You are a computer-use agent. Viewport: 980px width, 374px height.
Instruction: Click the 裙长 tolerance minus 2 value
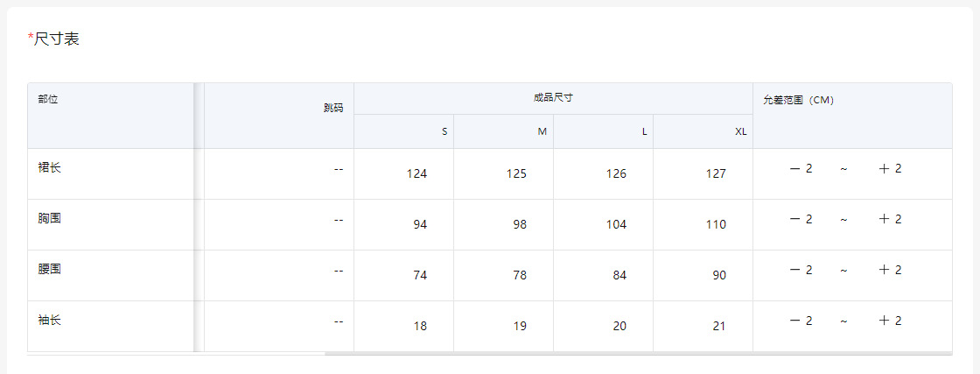pos(801,168)
